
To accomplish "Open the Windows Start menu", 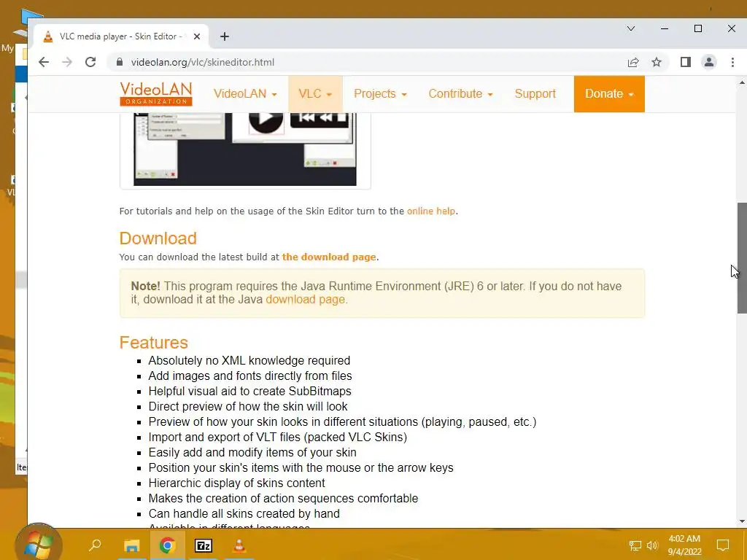I will click(x=39, y=545).
